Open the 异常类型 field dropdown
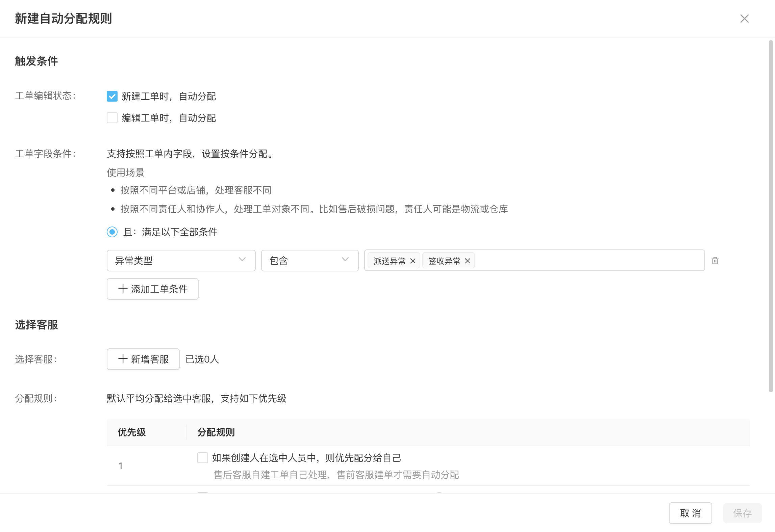Screen dimensions: 775x532 coord(181,260)
